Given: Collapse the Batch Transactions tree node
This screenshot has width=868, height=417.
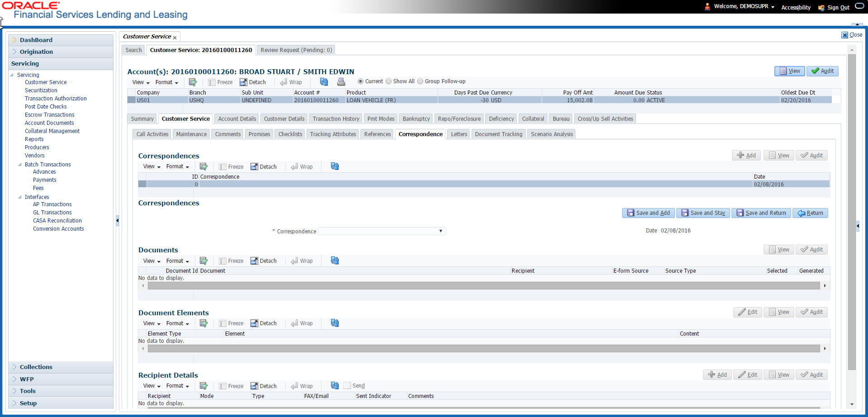Looking at the screenshot, I should point(20,165).
